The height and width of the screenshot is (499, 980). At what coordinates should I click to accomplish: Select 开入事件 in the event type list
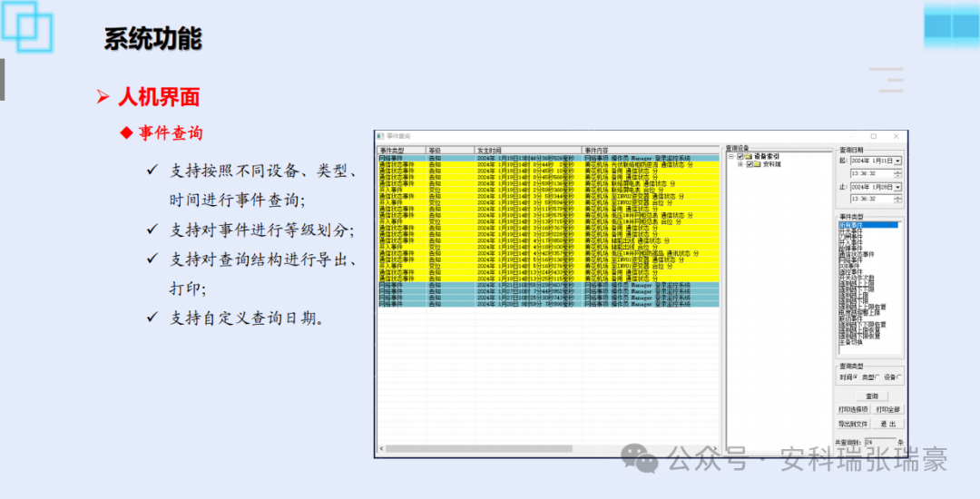coord(848,242)
